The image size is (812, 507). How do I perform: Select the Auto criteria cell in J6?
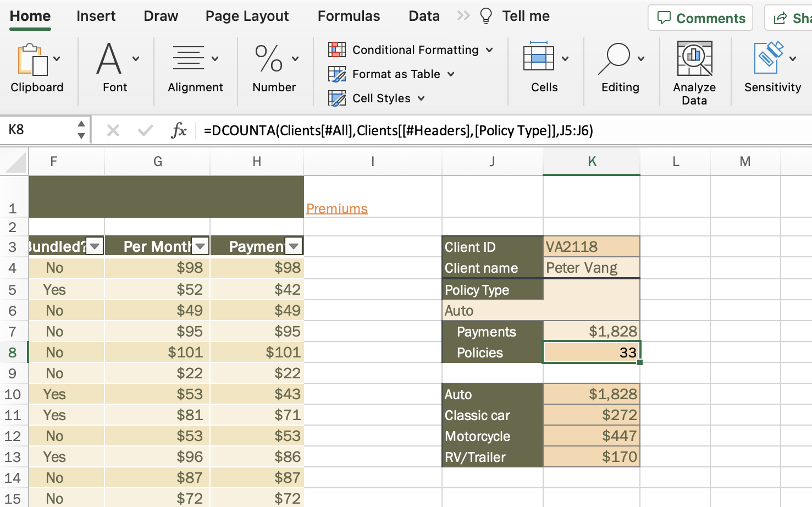coord(493,311)
